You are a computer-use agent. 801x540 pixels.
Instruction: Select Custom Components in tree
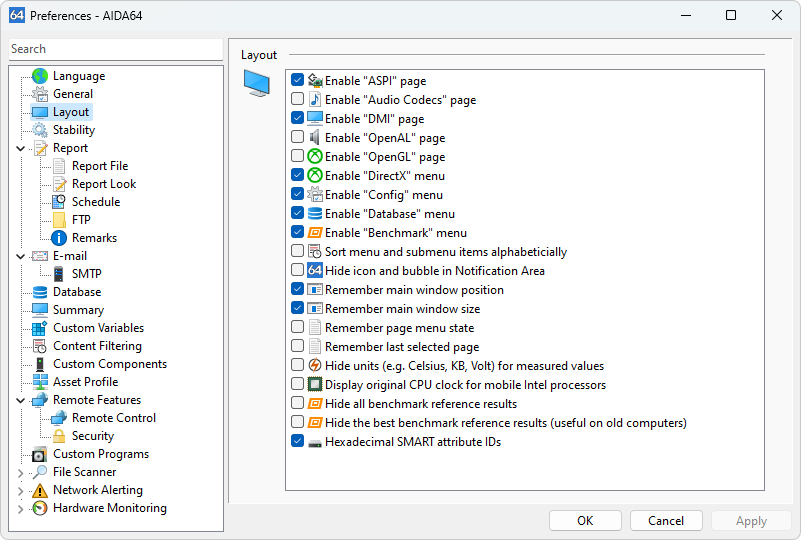point(110,364)
